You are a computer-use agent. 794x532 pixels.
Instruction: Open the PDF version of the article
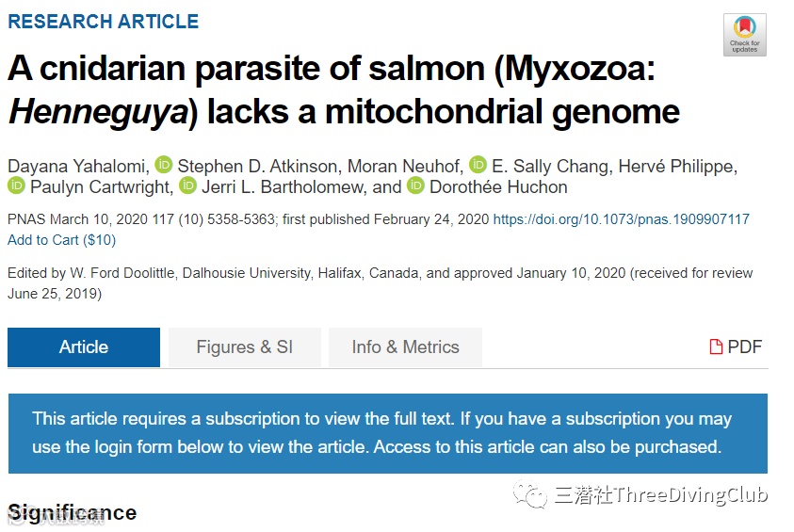point(736,347)
